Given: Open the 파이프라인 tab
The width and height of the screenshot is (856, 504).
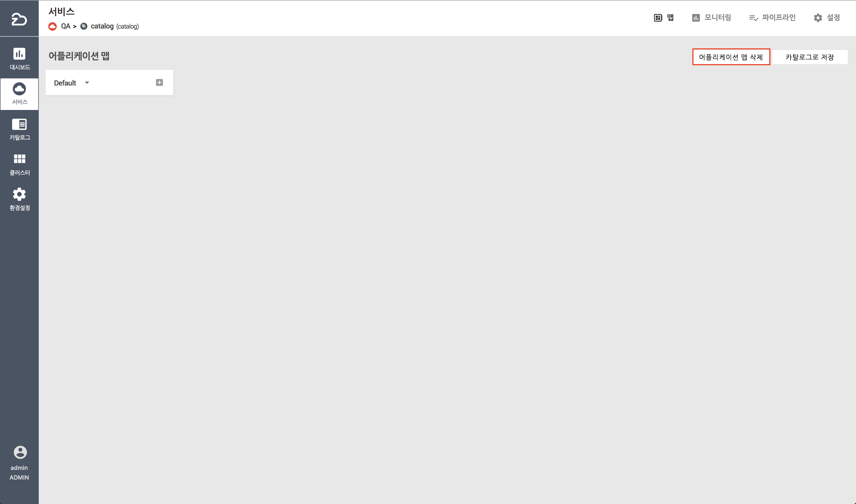Looking at the screenshot, I should 772,18.
